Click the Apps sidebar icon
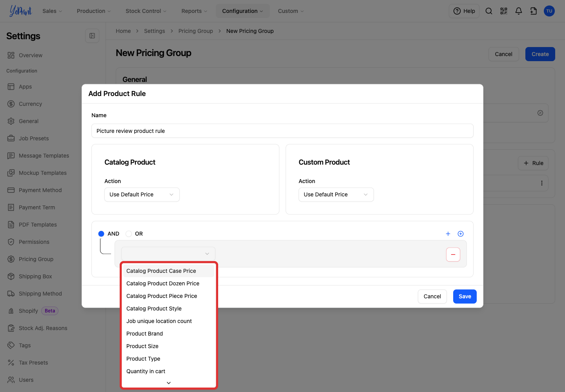The image size is (565, 392). point(11,87)
